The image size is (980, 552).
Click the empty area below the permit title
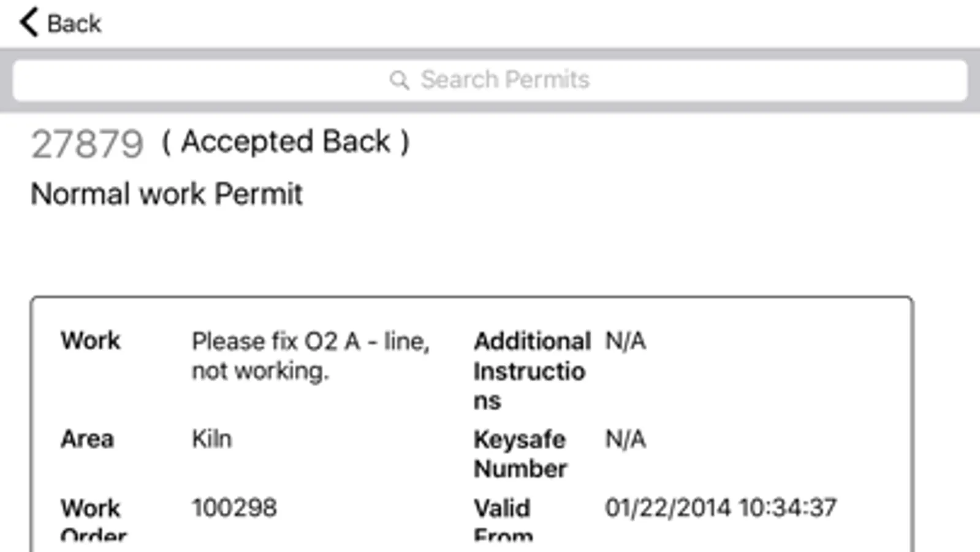coord(429,251)
